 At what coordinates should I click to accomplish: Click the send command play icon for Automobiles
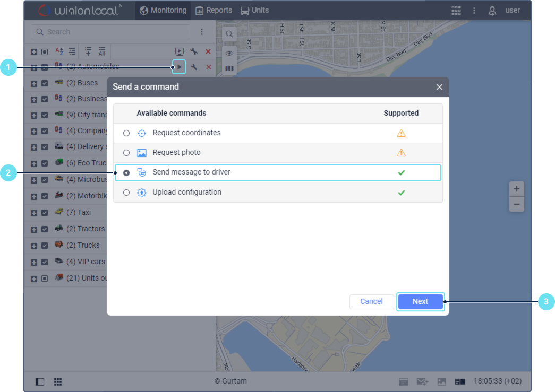[179, 67]
